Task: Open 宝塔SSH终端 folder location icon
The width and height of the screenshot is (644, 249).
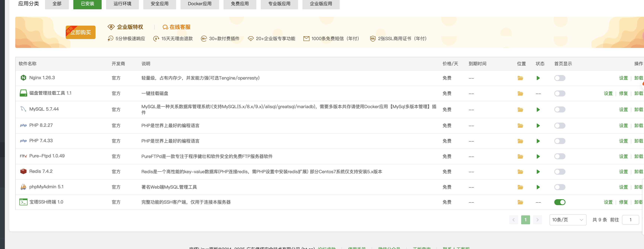Action: point(520,202)
